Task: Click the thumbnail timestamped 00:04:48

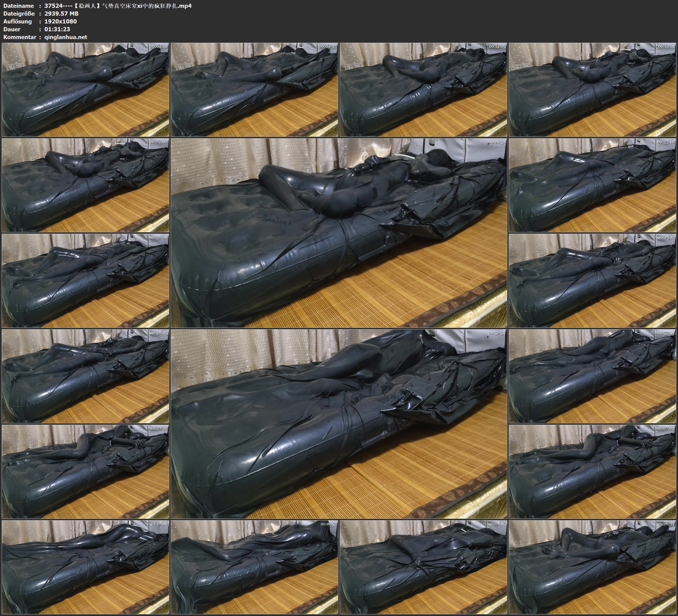Action: (85, 89)
